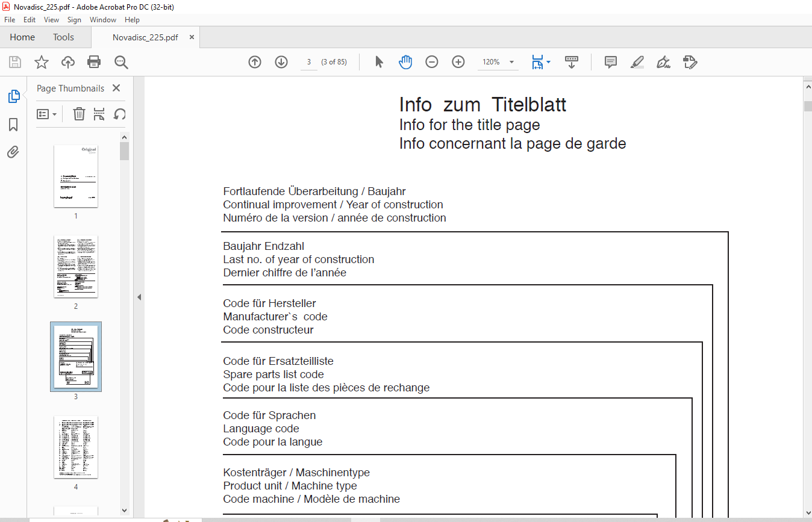Open Page Thumbnails sidebar icon

13,96
